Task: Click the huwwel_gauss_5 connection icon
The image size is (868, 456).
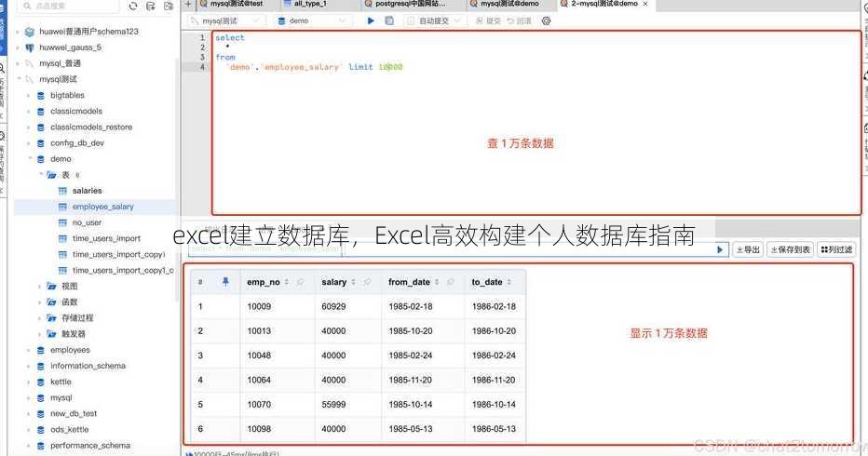Action: tap(30, 47)
